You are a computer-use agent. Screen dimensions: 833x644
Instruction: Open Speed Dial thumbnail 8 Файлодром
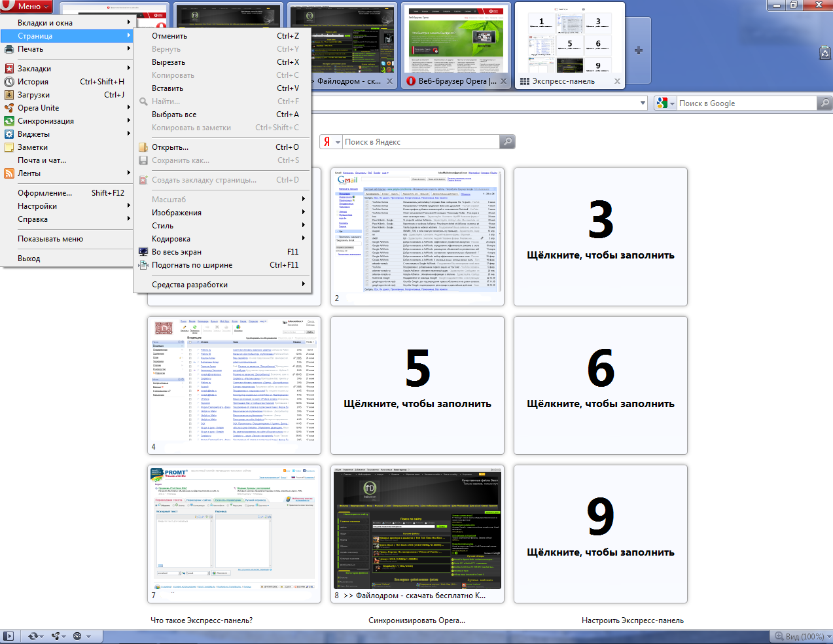pos(417,534)
